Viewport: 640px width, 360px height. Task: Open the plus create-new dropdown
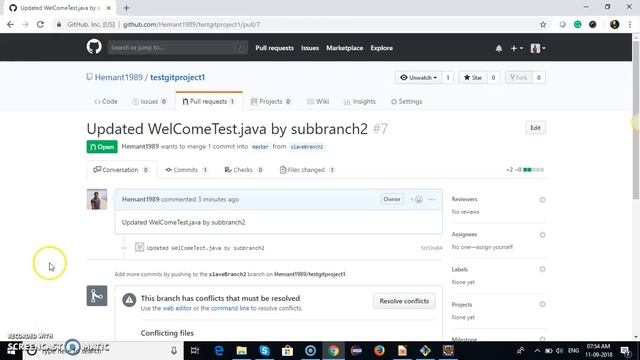(x=516, y=48)
